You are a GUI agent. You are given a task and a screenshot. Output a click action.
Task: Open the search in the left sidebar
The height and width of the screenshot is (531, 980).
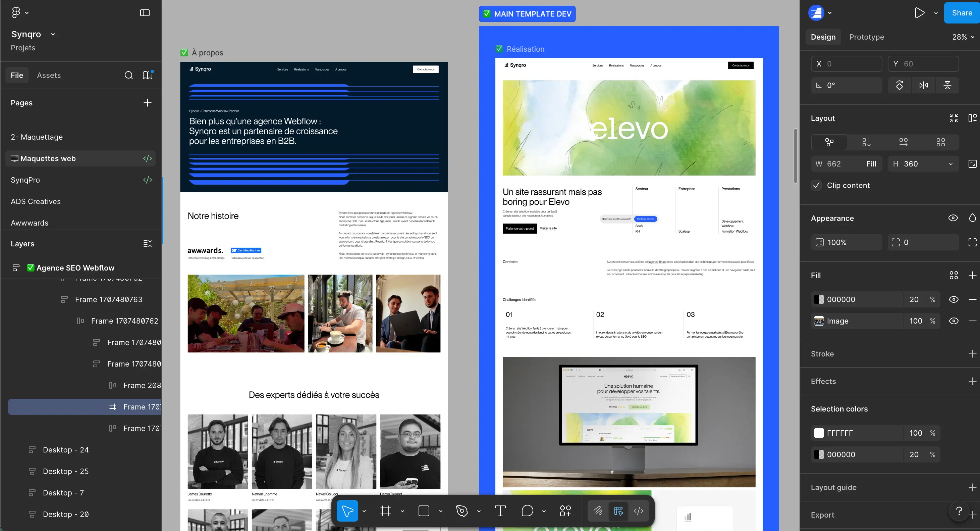(x=129, y=76)
